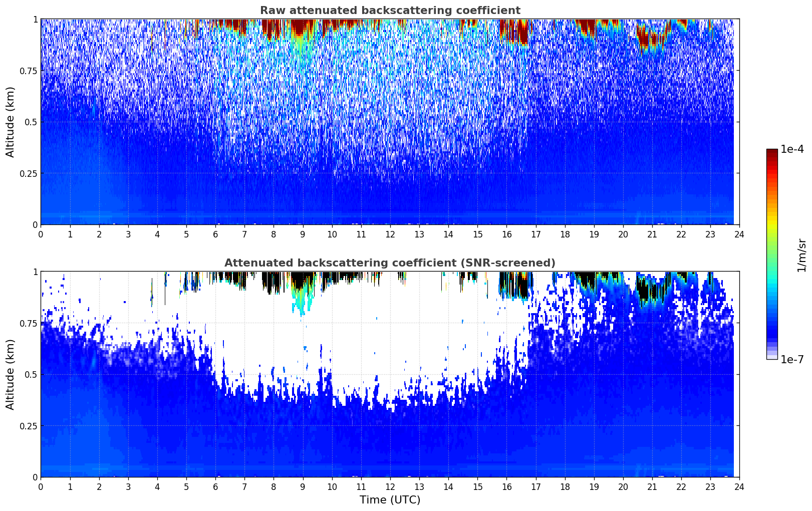Click the '1/m/sr' colorbar unit label
This screenshot has height=511, width=812.
coord(801,254)
